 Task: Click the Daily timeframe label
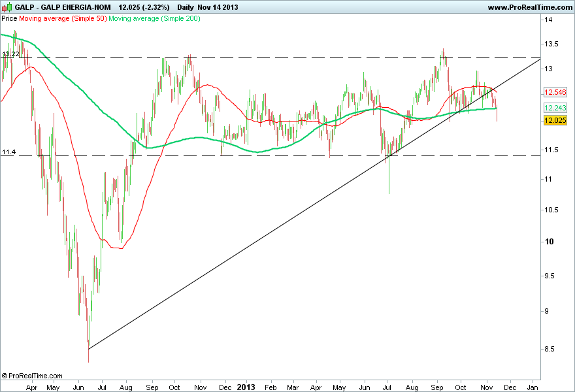click(x=186, y=7)
